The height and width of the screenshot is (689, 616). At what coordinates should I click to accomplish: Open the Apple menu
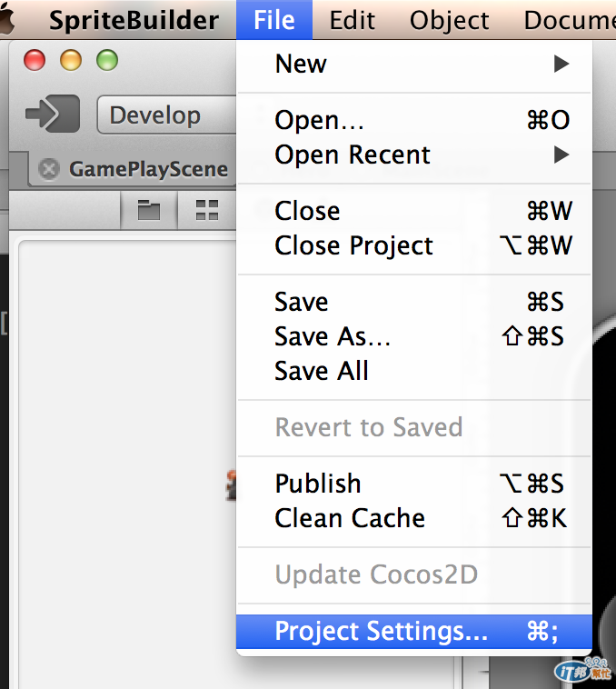[x=7, y=20]
